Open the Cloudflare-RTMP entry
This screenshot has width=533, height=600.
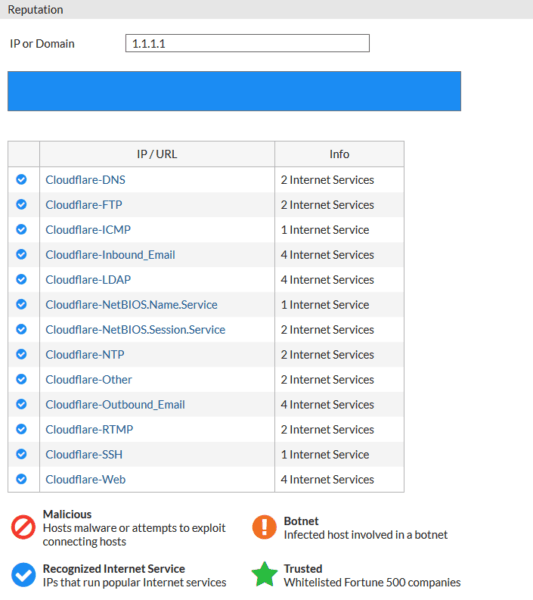coord(89,429)
